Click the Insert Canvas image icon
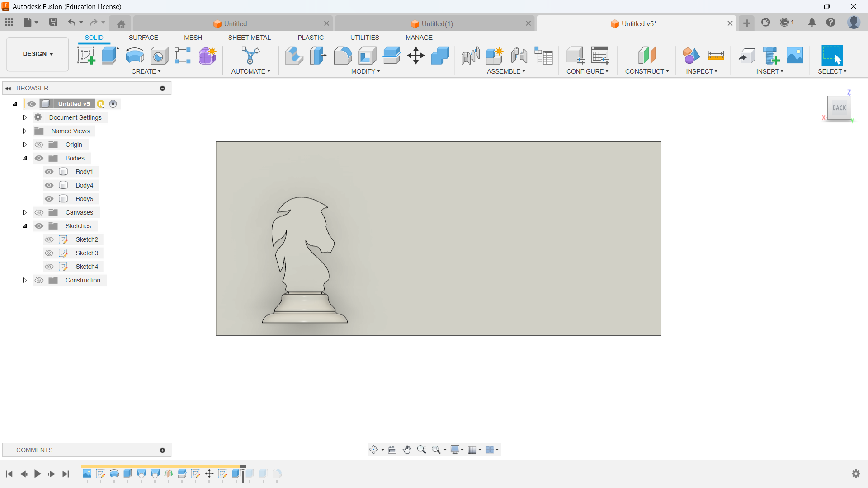 795,56
